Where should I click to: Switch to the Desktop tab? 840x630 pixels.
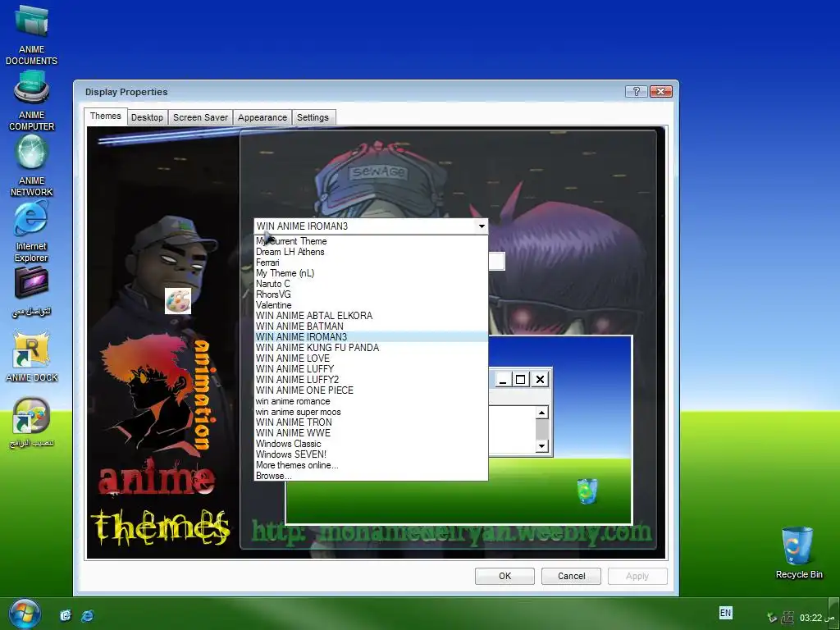(x=147, y=118)
